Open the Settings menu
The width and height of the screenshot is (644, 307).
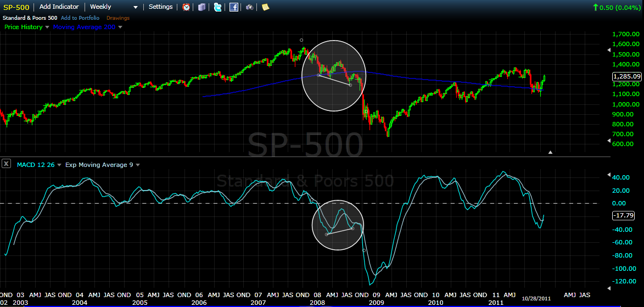pyautogui.click(x=161, y=7)
